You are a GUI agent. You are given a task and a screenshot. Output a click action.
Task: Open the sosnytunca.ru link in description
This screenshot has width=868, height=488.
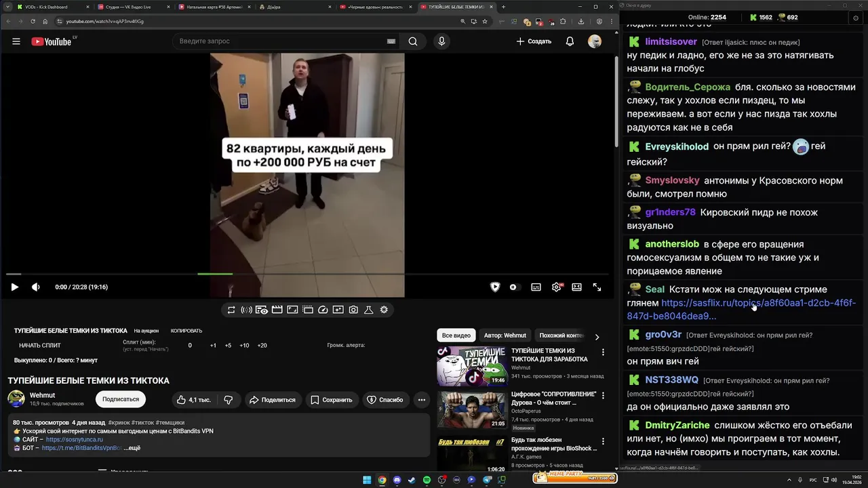pos(75,439)
